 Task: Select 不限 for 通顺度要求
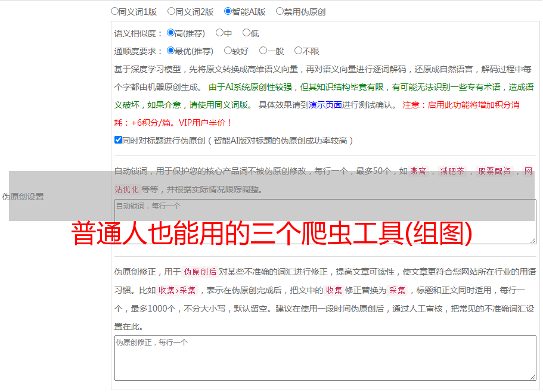click(298, 51)
